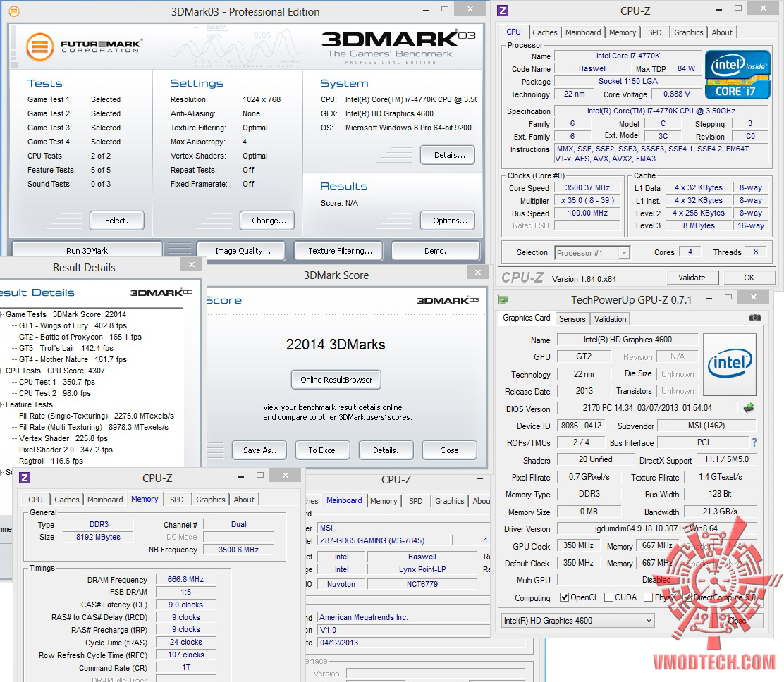Collapse the Game Tests tree node

[x=2, y=314]
